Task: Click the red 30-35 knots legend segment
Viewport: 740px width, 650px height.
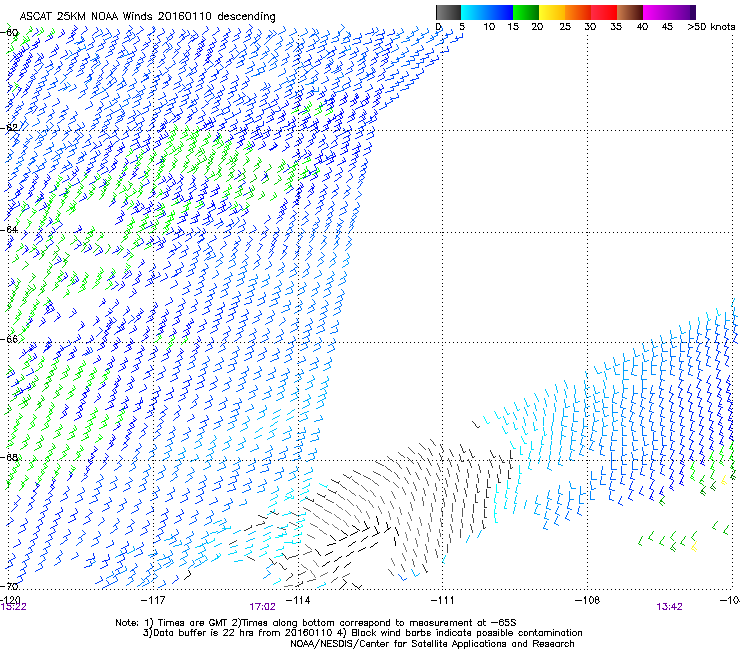Action: (604, 12)
